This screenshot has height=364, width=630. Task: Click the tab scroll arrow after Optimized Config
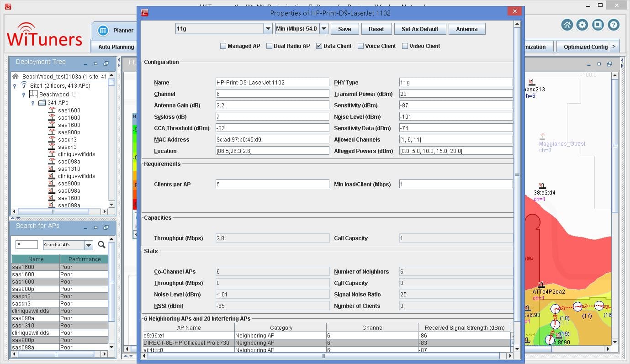614,46
